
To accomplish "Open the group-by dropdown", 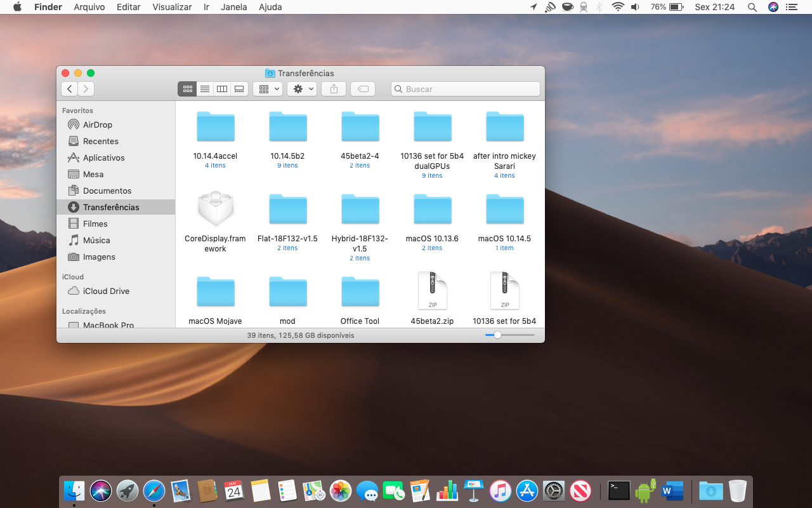I will coord(268,89).
